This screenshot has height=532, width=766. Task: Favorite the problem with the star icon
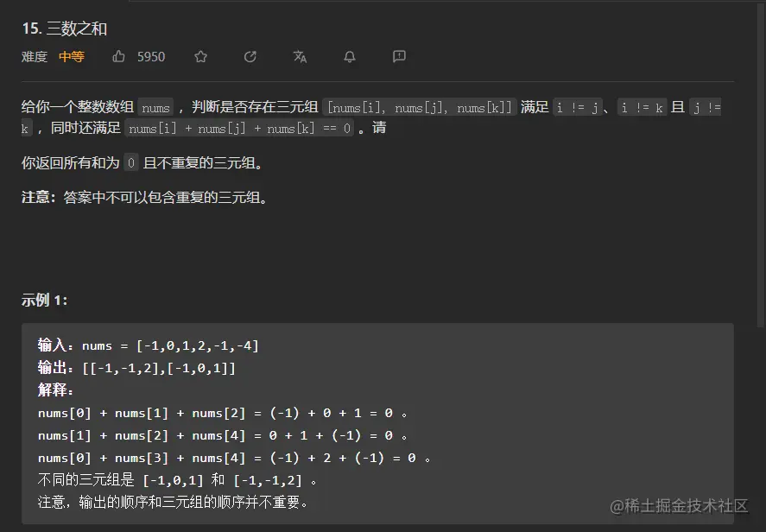200,56
